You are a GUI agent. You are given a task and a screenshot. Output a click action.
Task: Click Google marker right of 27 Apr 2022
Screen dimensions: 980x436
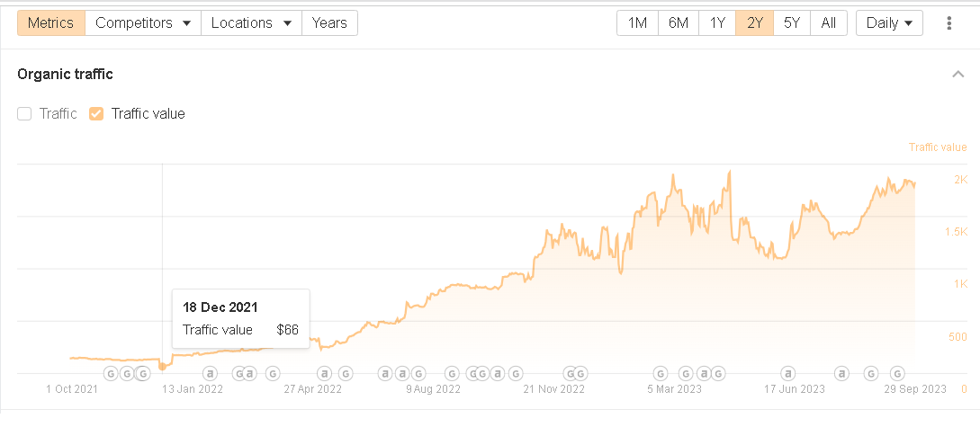pyautogui.click(x=344, y=372)
